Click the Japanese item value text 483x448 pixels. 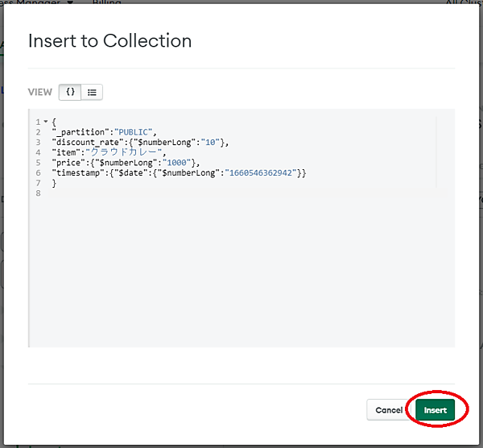pyautogui.click(x=129, y=153)
